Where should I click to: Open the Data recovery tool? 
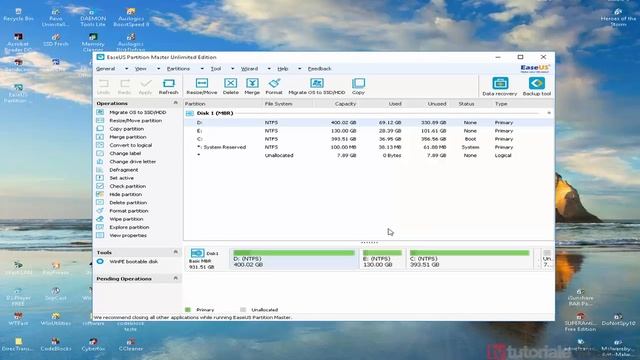500,87
